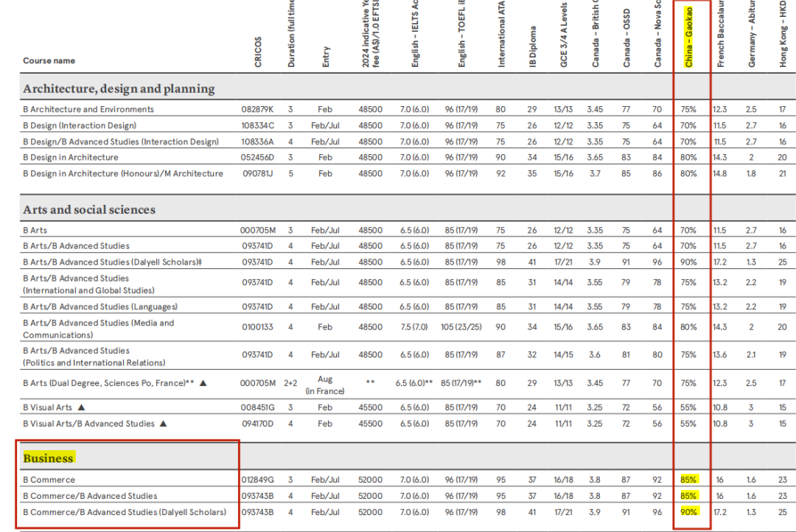Image resolution: width=796 pixels, height=532 pixels.
Task: Select the "Aug (in France)" entry cell
Action: tap(325, 385)
